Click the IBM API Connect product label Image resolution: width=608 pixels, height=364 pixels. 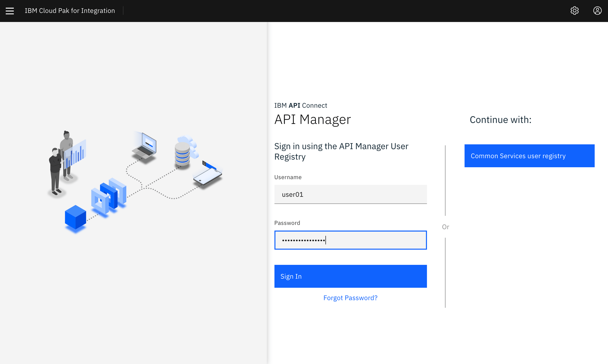point(301,105)
